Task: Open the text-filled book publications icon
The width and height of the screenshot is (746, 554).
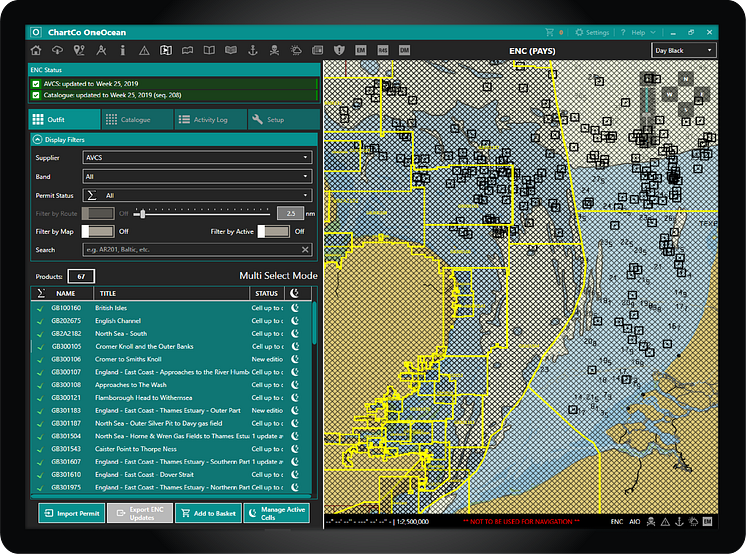Action: click(x=231, y=50)
